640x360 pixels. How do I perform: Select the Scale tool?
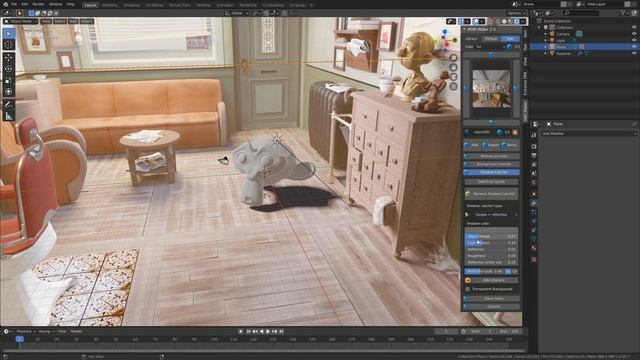[9, 80]
